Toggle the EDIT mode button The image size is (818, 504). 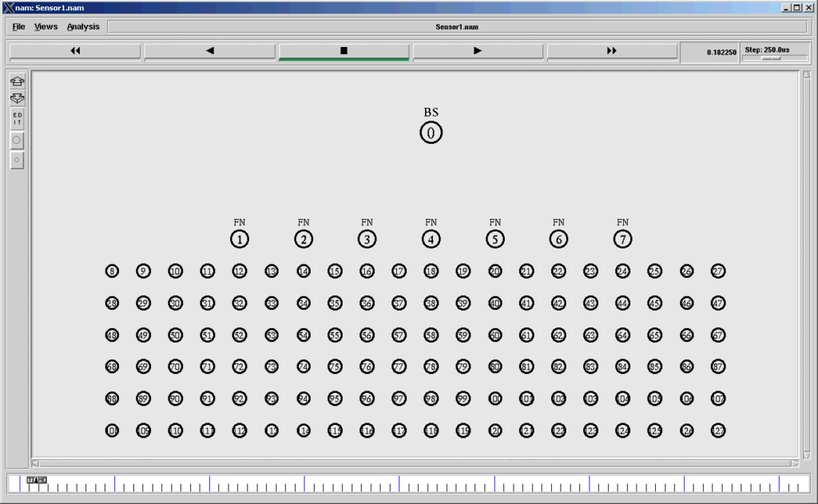(18, 118)
